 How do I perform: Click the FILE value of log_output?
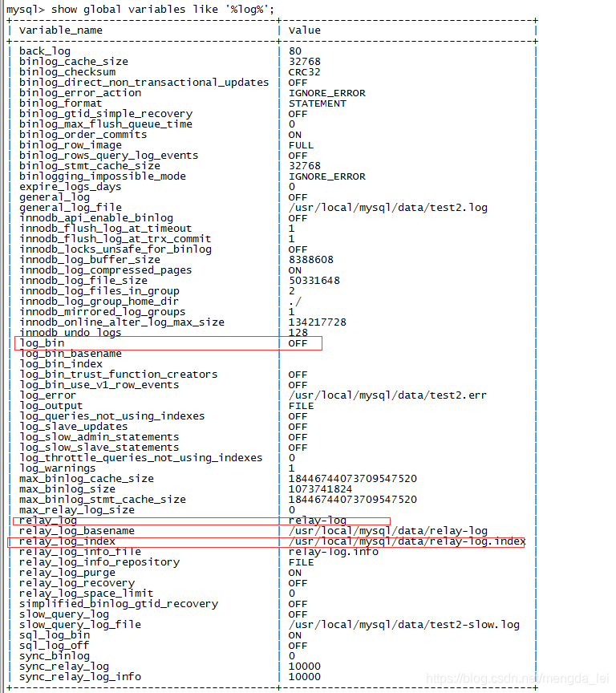click(301, 406)
